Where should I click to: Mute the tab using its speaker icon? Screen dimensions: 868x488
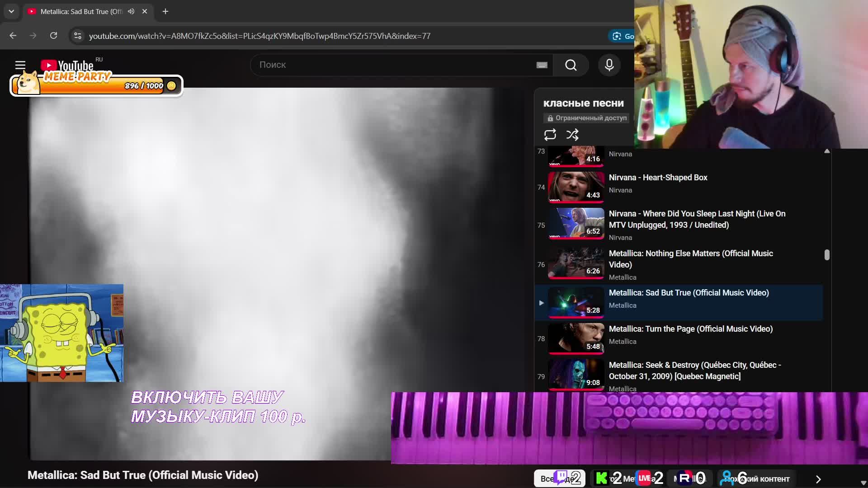(131, 11)
